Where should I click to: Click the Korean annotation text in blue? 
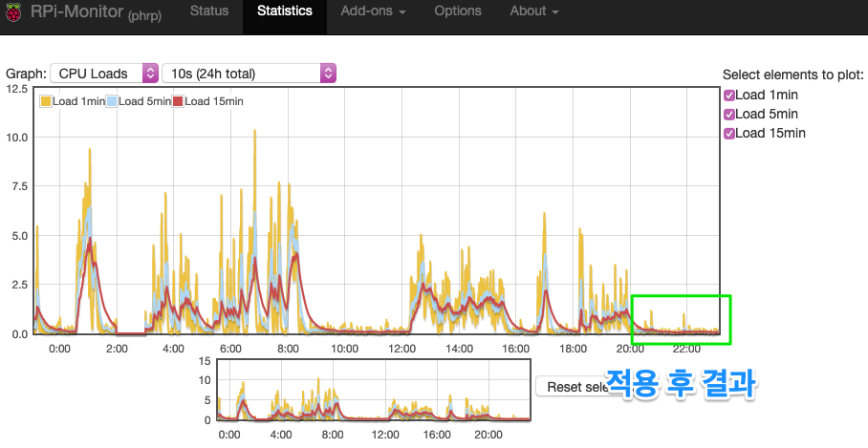point(683,384)
